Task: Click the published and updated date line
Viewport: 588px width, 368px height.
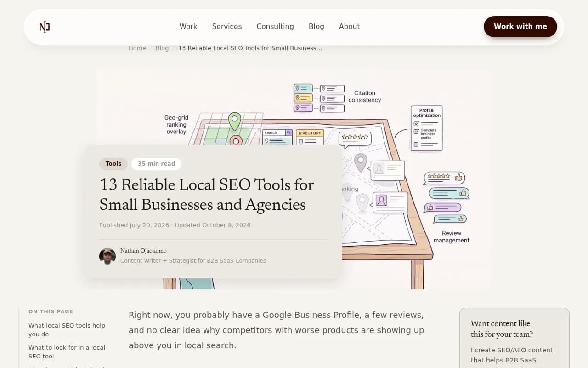Action: (x=175, y=225)
